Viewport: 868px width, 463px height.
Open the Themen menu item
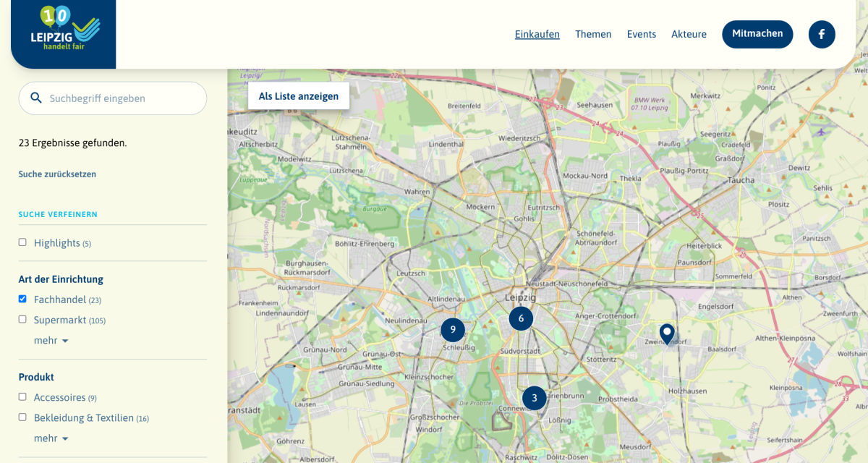coord(593,34)
